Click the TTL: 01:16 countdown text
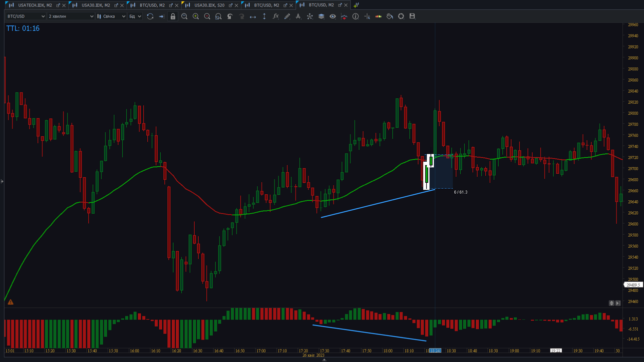 pos(23,28)
